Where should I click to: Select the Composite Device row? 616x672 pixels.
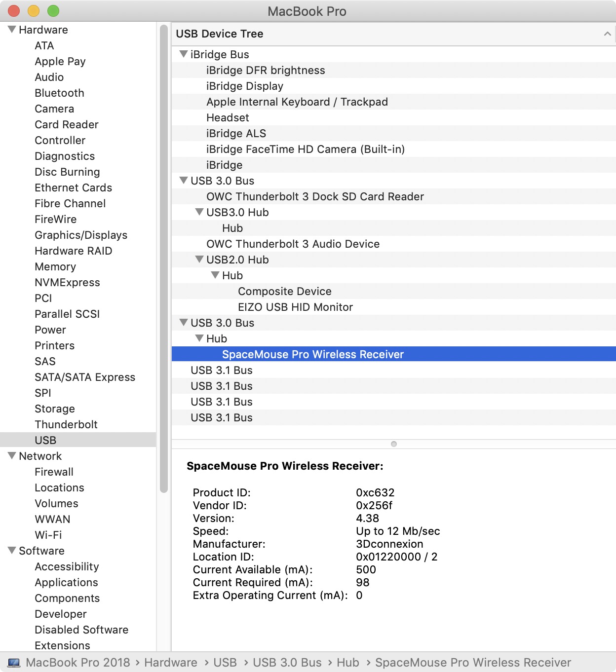393,291
